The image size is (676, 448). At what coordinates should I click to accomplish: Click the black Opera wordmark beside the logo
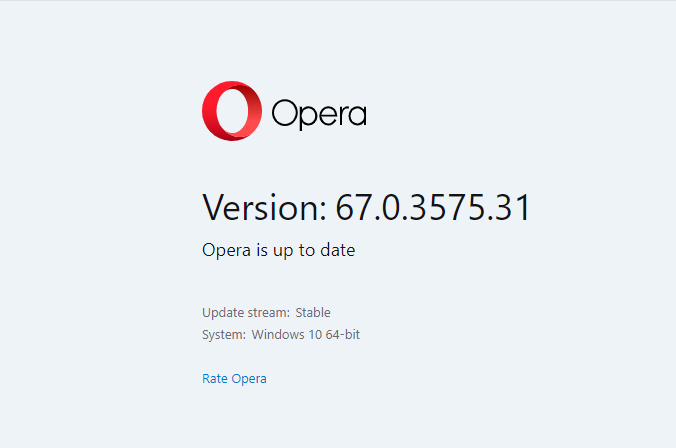click(319, 114)
